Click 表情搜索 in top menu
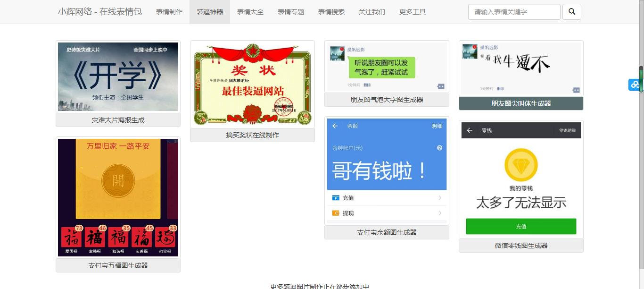 (x=331, y=12)
